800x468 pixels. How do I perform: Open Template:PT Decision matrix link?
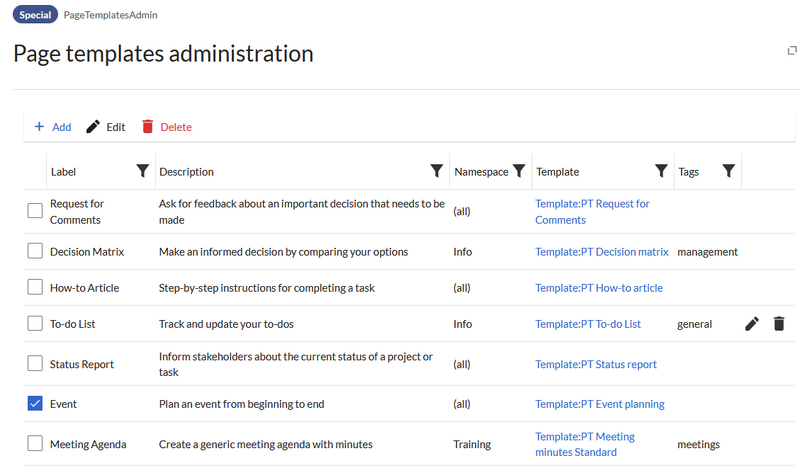pyautogui.click(x=601, y=252)
